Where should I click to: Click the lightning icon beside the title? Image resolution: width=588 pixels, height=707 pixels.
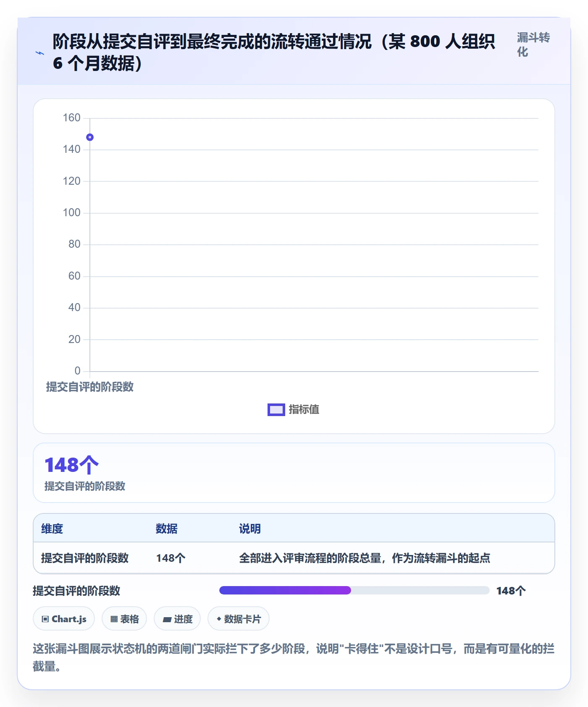tap(40, 53)
